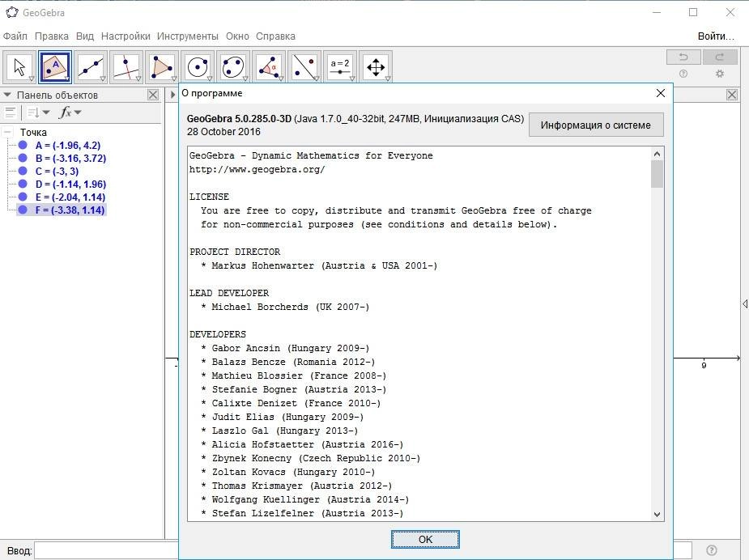749x560 pixels.
Task: Collapse the Точка tree group
Action: point(7,132)
